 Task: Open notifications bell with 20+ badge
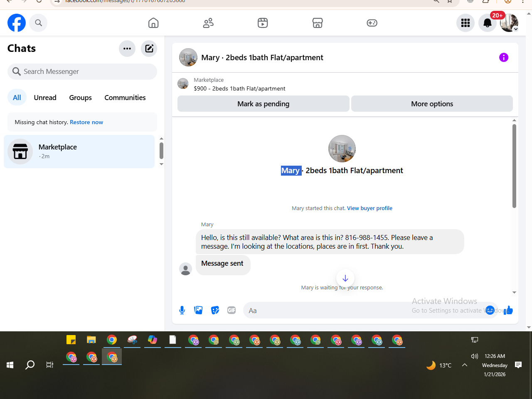(x=488, y=23)
